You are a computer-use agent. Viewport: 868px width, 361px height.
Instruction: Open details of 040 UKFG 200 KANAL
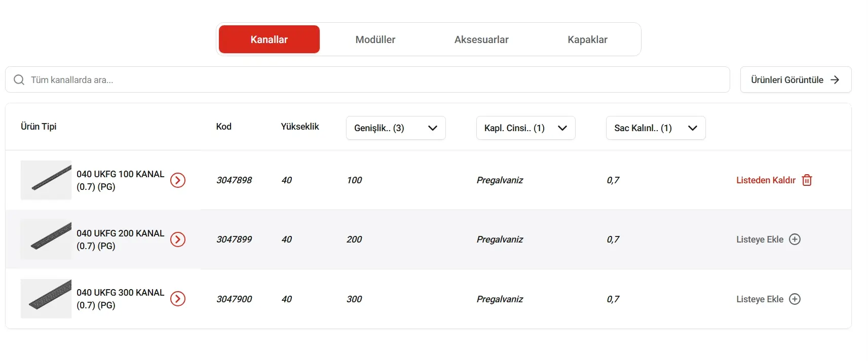pos(178,239)
